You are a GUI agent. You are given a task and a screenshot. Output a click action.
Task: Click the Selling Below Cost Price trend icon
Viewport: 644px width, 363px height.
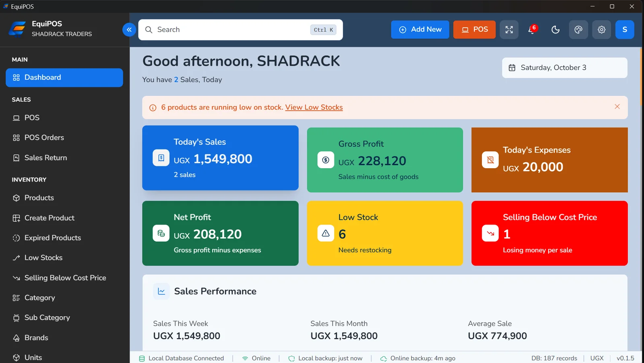490,233
